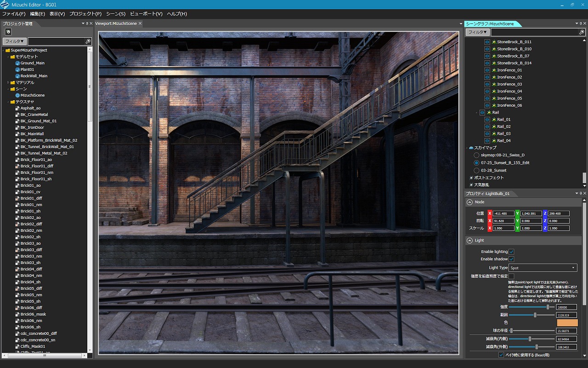Select the MizuchiScene globe icon in project tree
588x368 pixels.
[17, 95]
